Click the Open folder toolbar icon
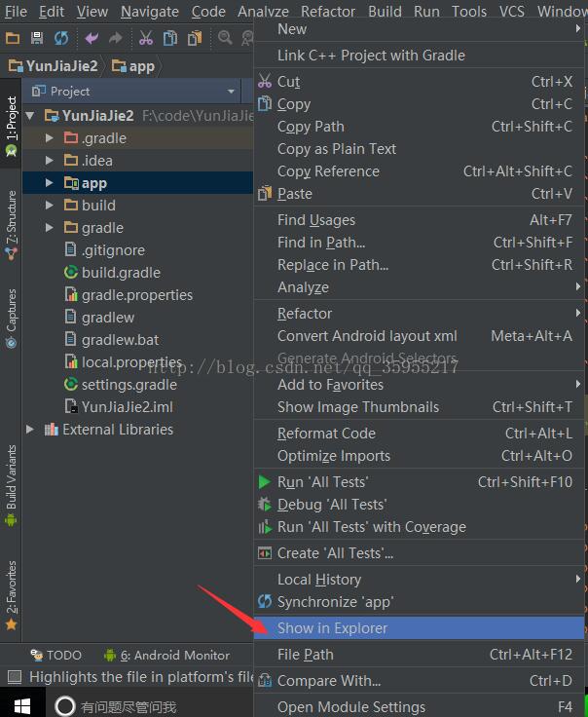The height and width of the screenshot is (717, 588). (x=13, y=38)
